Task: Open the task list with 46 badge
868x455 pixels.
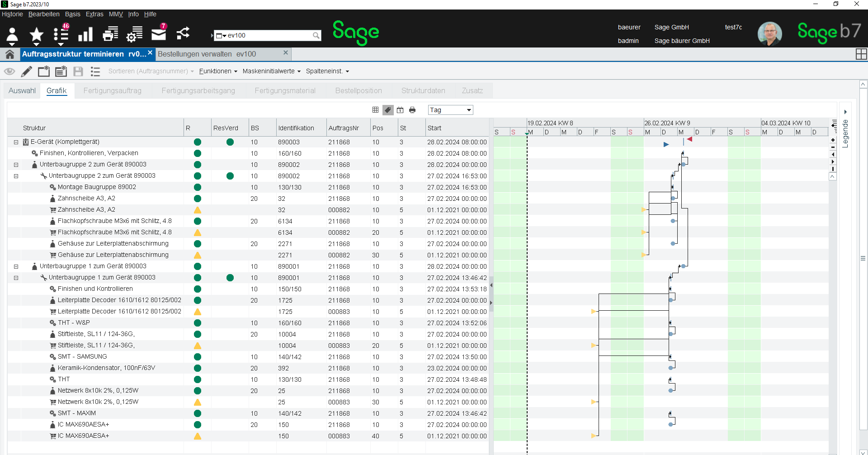Action: pyautogui.click(x=61, y=35)
